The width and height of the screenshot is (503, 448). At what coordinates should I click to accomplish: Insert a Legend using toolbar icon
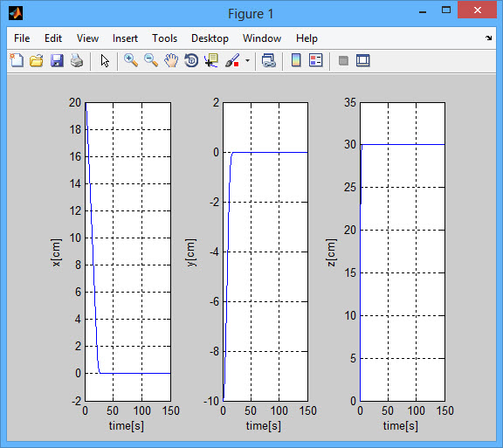(x=316, y=60)
